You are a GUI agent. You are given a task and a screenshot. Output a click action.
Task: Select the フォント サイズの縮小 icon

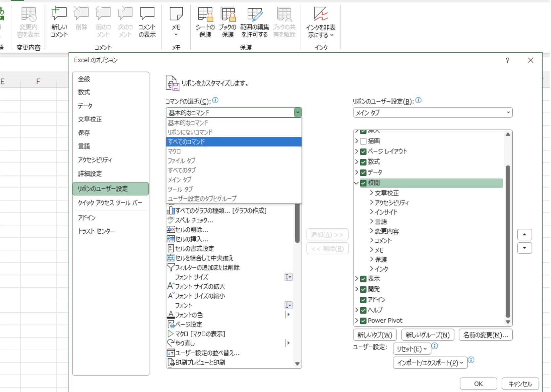coord(171,296)
